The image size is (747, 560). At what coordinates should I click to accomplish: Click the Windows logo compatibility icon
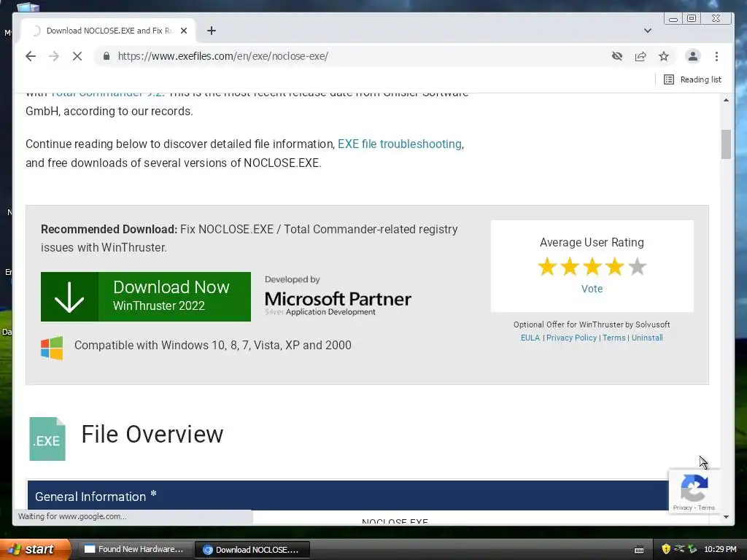click(x=52, y=348)
